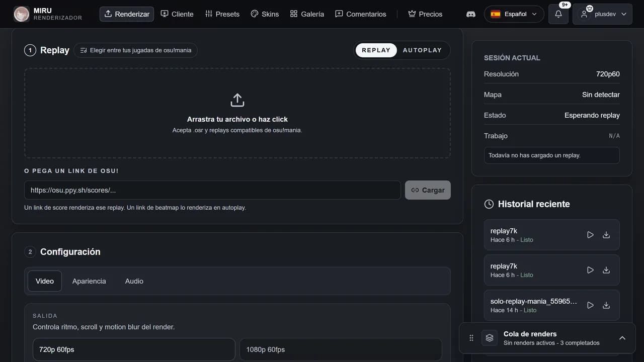
Task: Download the second replay7k render
Action: (606, 270)
